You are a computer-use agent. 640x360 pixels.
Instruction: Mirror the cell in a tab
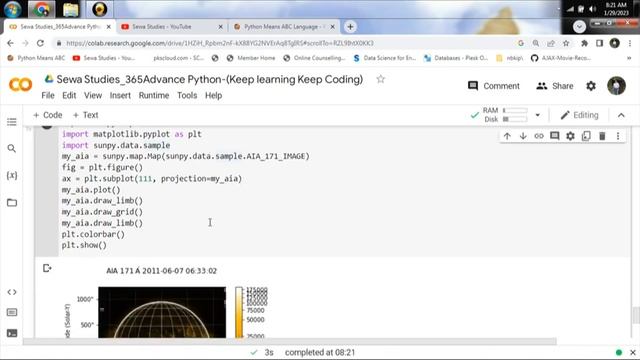pos(586,136)
